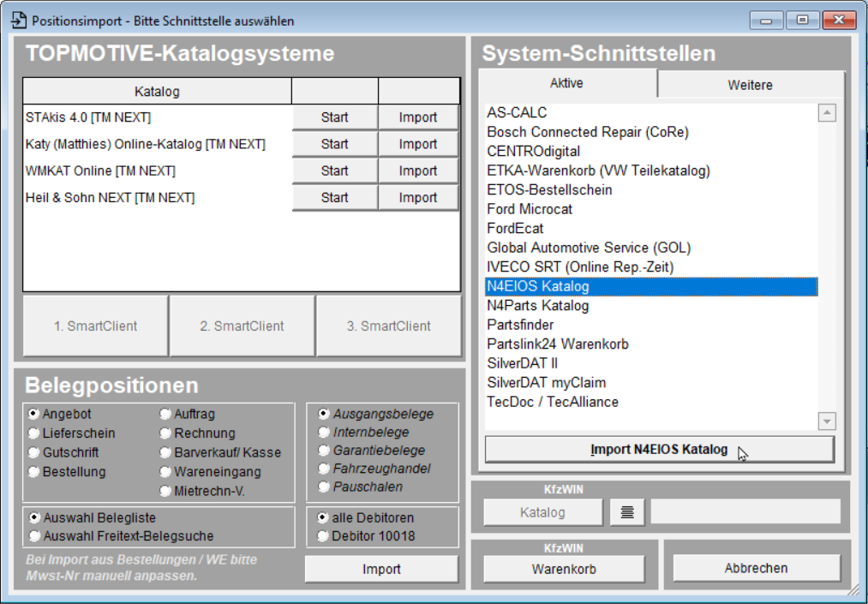The image size is (868, 604).
Task: Select Ford Microcat in the list
Action: [x=651, y=209]
